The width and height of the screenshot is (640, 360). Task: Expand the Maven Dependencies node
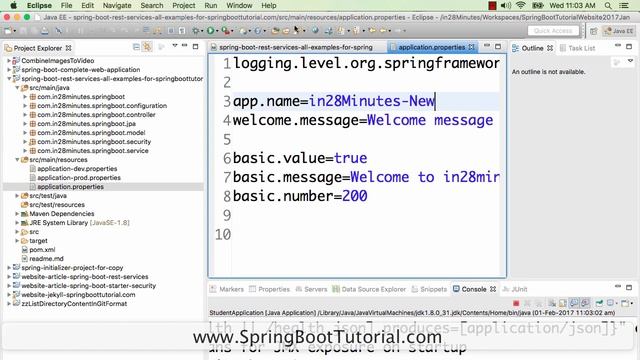coord(17,213)
